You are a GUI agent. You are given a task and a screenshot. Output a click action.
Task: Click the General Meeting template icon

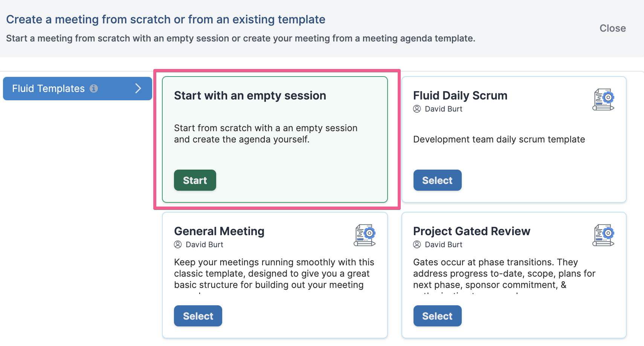tap(365, 235)
